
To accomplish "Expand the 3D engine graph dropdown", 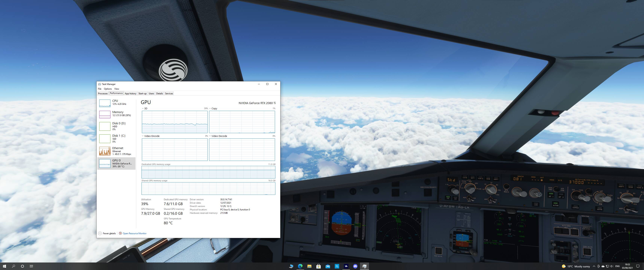I will click(x=143, y=108).
